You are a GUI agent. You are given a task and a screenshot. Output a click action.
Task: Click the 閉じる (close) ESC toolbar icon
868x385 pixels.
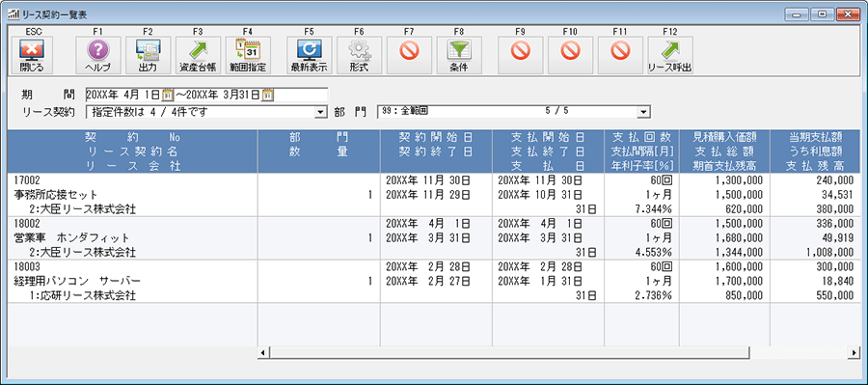pyautogui.click(x=31, y=56)
